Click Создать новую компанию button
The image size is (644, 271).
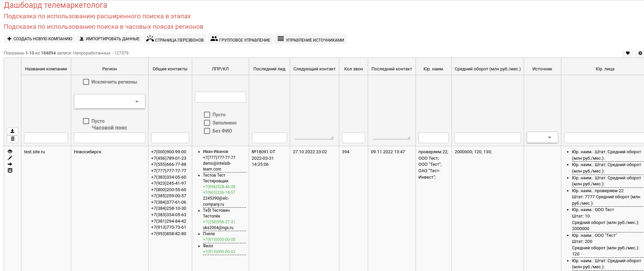click(40, 39)
